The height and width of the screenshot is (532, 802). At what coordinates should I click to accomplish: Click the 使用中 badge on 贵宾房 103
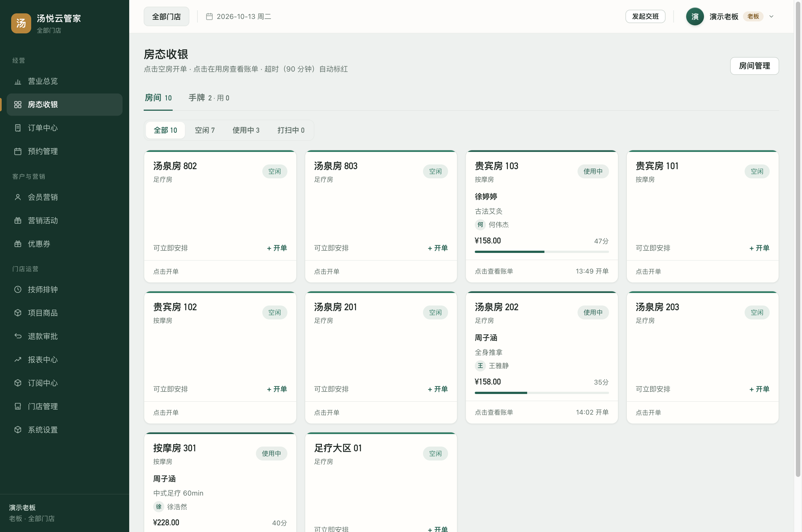[x=593, y=171]
